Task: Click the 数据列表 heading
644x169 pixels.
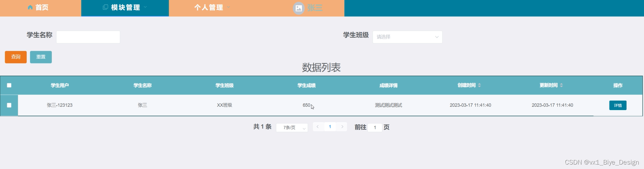Action: click(x=321, y=67)
